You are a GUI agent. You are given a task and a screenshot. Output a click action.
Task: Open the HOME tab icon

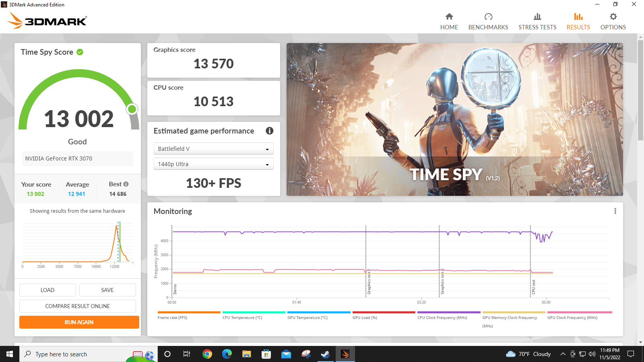449,16
